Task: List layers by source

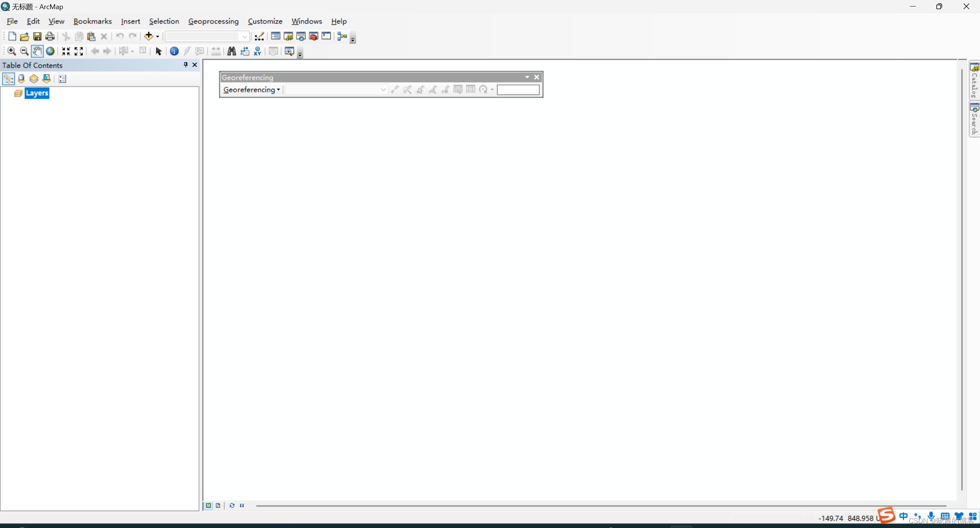Action: pos(21,79)
